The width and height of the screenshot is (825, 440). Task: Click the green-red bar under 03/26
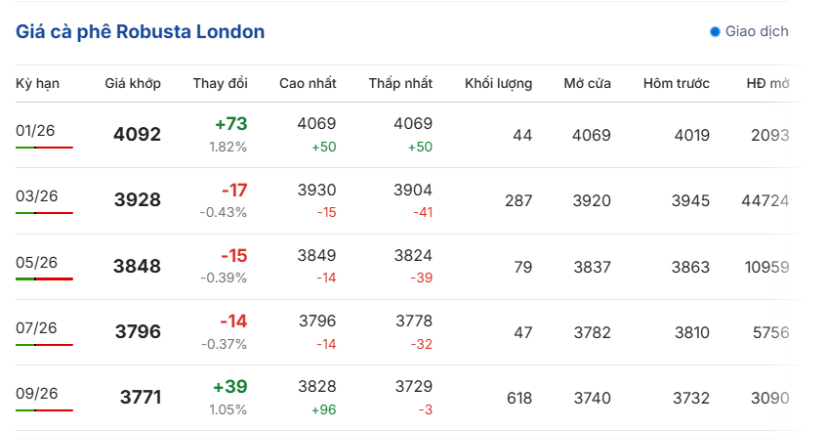[x=44, y=212]
